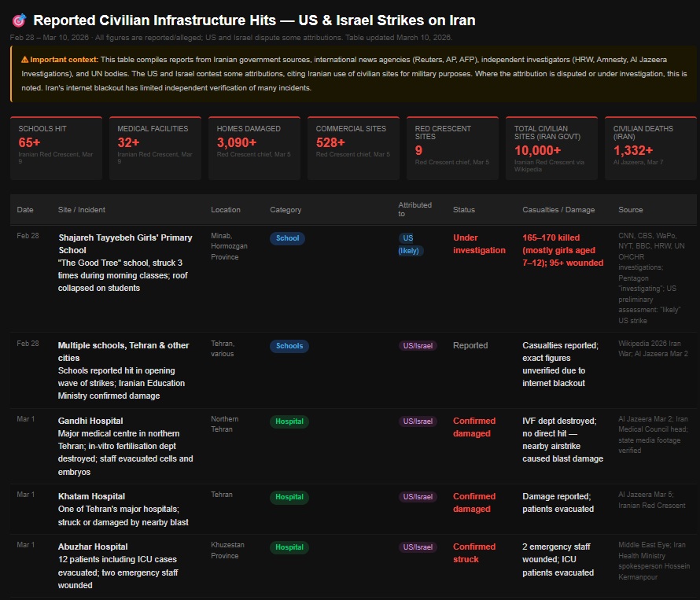700x600 pixels.
Task: Click the blue School badge in Minab row
Action: tap(287, 238)
